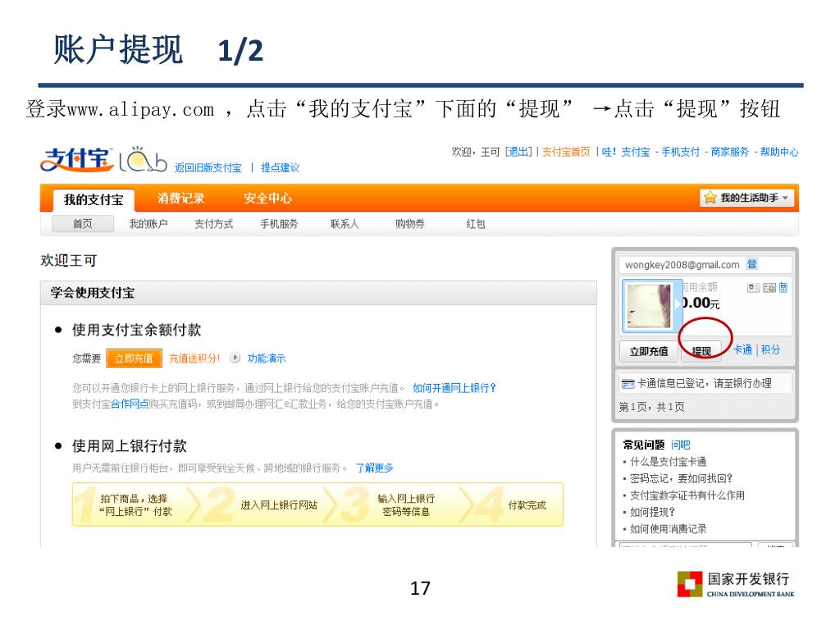840x630 pixels.
Task: Click the 卡通信息已登记,请至银行办理 notice
Action: click(705, 384)
